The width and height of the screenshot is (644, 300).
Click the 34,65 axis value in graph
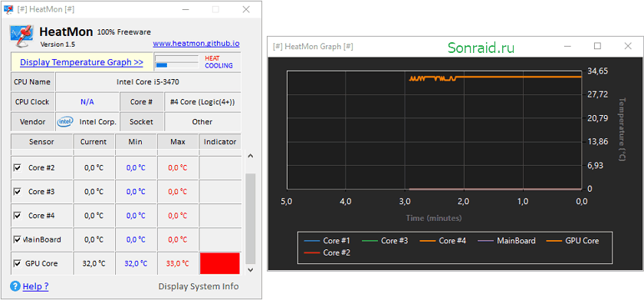[x=597, y=71]
